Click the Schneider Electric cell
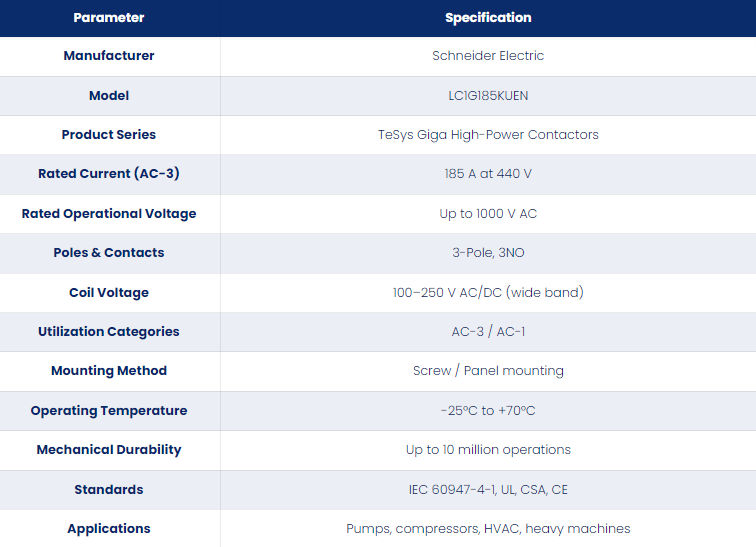756x547 pixels. (x=488, y=56)
